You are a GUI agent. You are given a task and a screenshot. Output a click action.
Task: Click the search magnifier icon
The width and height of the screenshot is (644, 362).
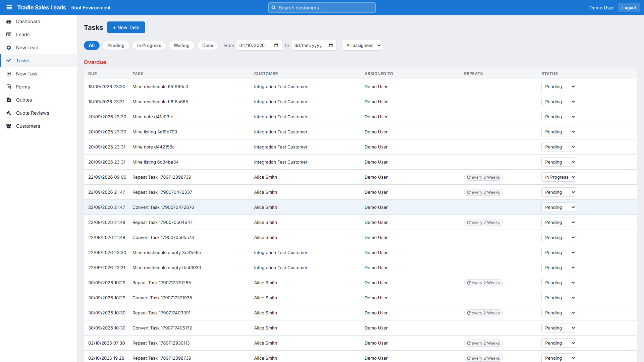click(274, 8)
